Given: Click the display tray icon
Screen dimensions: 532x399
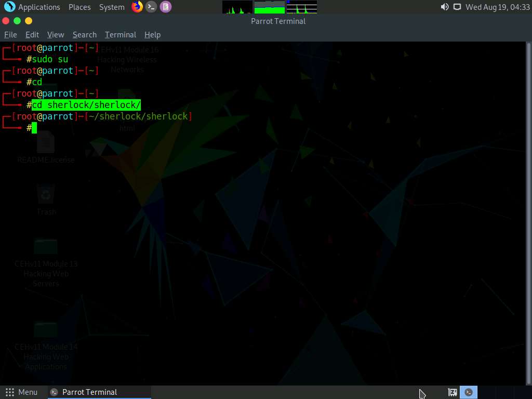Looking at the screenshot, I should [x=457, y=7].
